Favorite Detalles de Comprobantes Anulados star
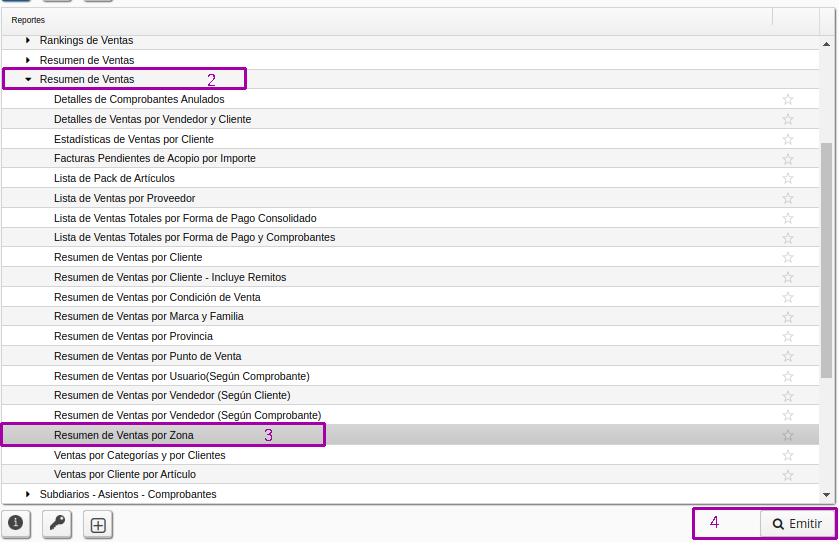 click(788, 99)
